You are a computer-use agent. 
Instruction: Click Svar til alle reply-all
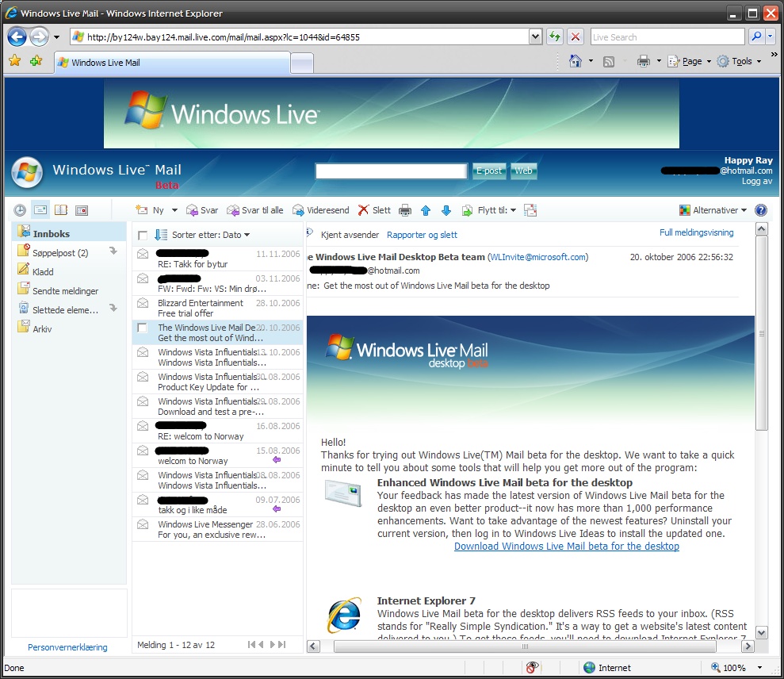point(255,210)
